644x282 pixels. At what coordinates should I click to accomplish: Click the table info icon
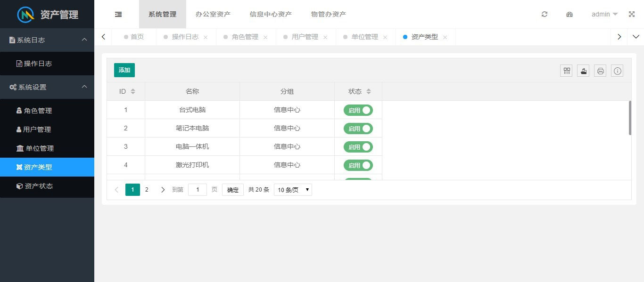pyautogui.click(x=617, y=71)
